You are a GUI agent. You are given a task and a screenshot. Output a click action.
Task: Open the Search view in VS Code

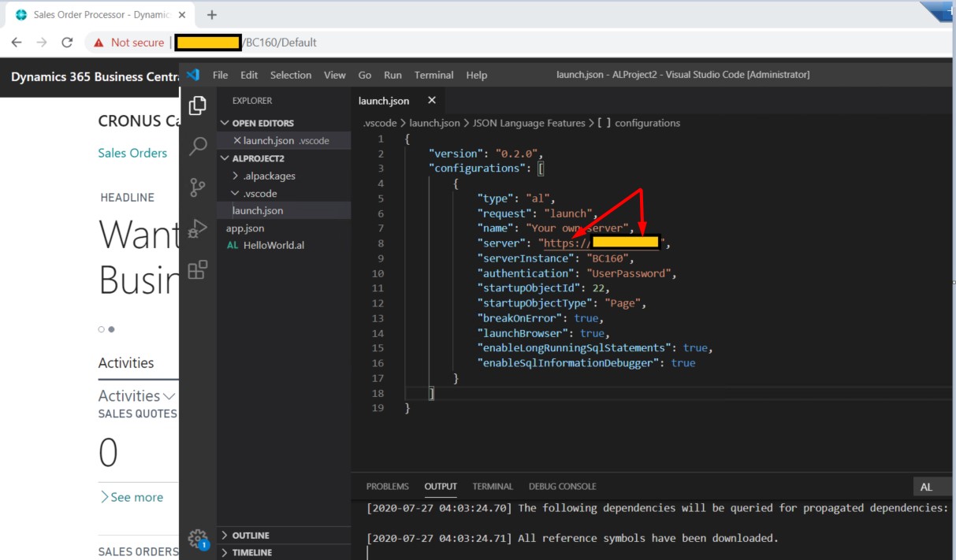click(197, 146)
